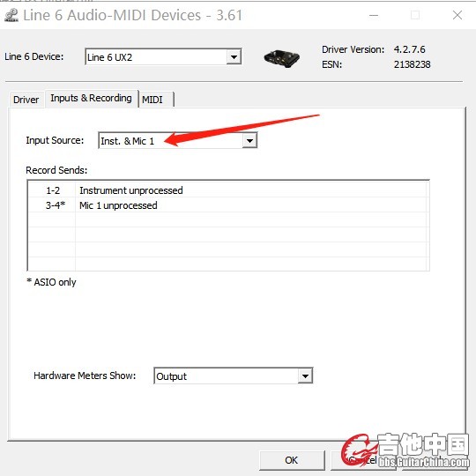Screen dimensions: 476x476
Task: Click the 1-2 send channel cell
Action: click(x=53, y=190)
